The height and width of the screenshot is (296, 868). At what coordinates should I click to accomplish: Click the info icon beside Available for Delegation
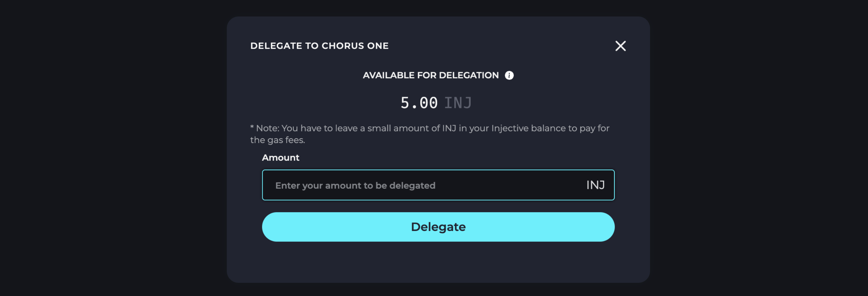point(509,75)
